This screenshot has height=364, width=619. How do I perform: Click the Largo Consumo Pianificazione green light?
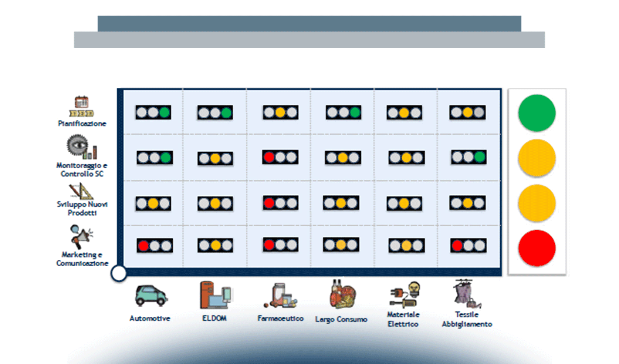[x=355, y=113]
